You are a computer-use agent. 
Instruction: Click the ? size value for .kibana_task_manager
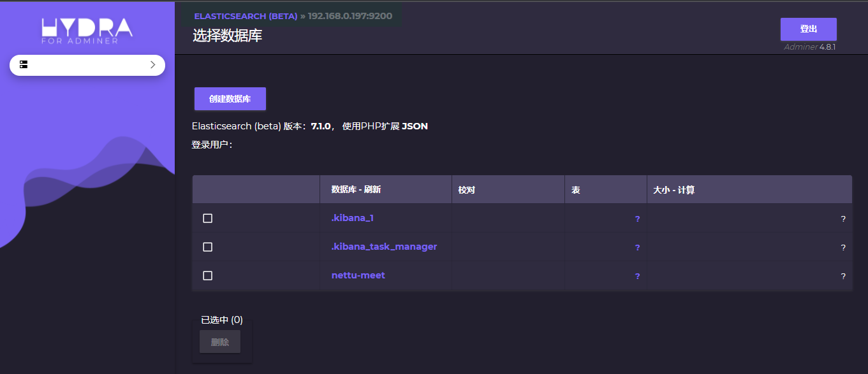tap(842, 247)
